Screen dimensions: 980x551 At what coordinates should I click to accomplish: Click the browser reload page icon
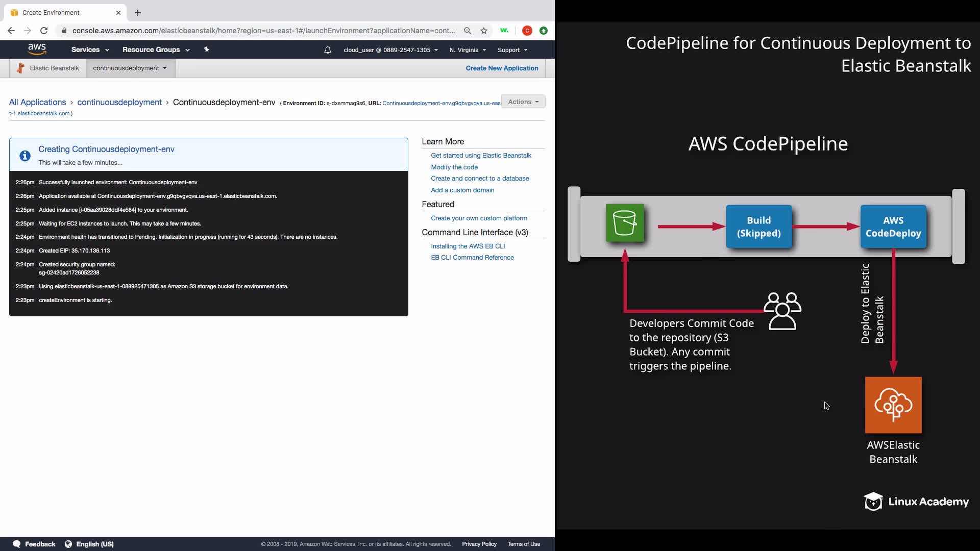pos(44,31)
